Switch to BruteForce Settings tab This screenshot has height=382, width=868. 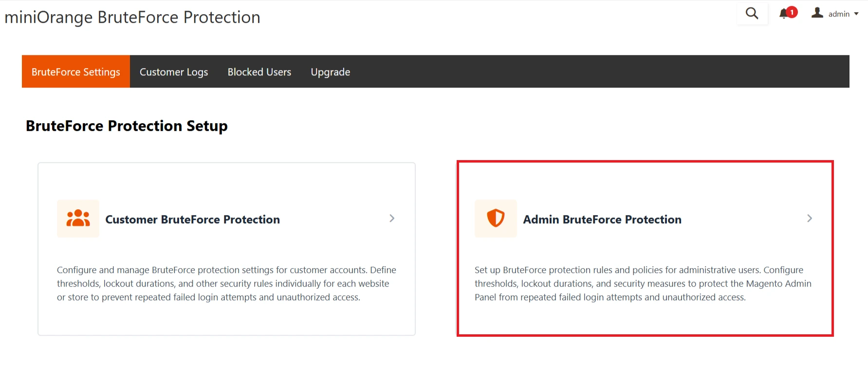(76, 72)
